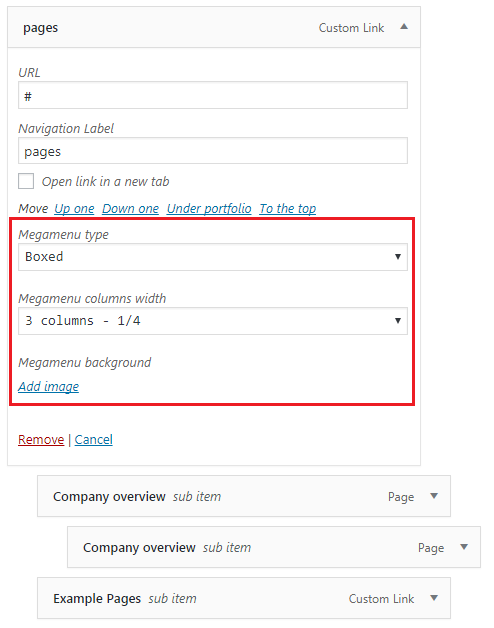Open the Megamenu type dropdown
The height and width of the screenshot is (628, 494).
(x=213, y=257)
